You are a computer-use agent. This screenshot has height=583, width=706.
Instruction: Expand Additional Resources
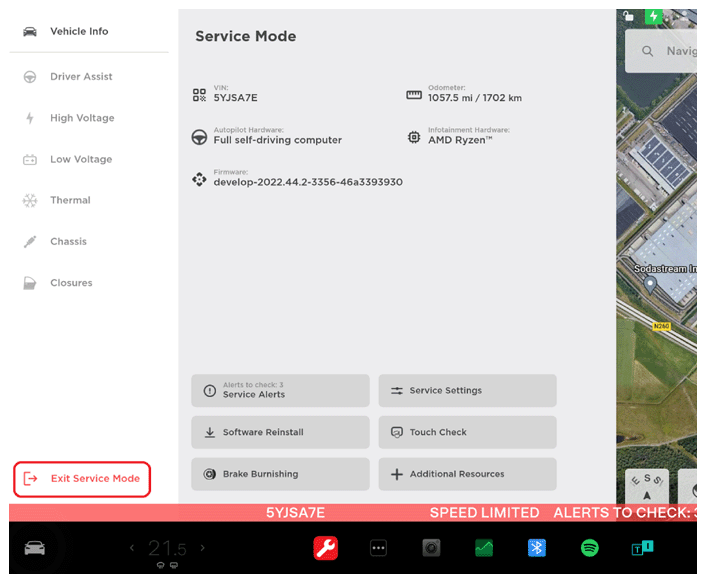click(x=467, y=474)
